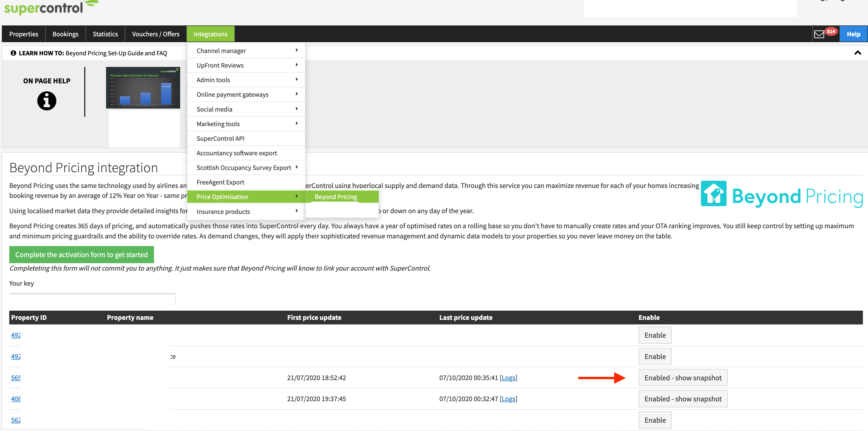Expand the Channel manager submenu
The width and height of the screenshot is (868, 431).
[x=246, y=50]
